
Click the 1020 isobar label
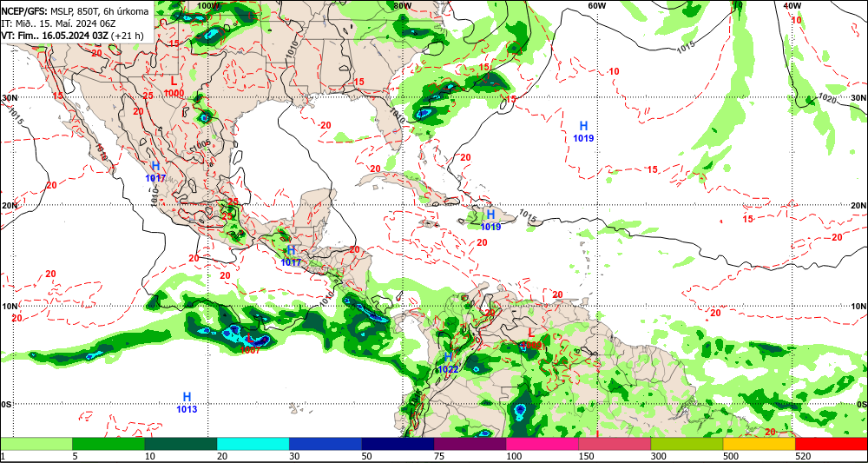pos(826,99)
